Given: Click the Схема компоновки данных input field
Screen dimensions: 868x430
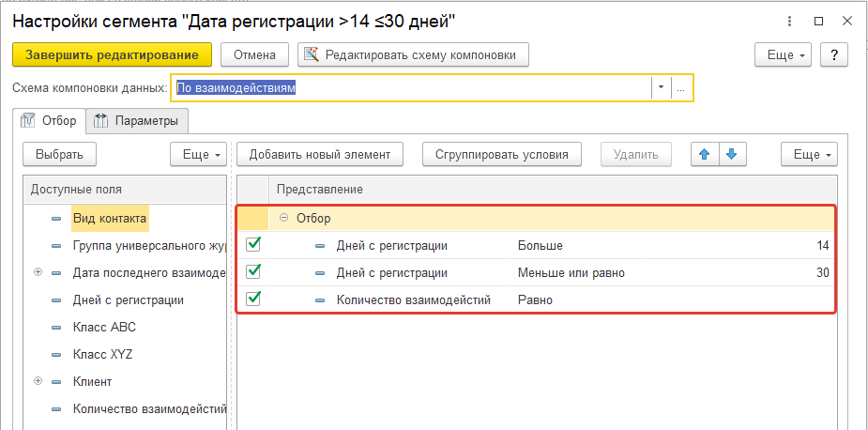Looking at the screenshot, I should pos(411,87).
